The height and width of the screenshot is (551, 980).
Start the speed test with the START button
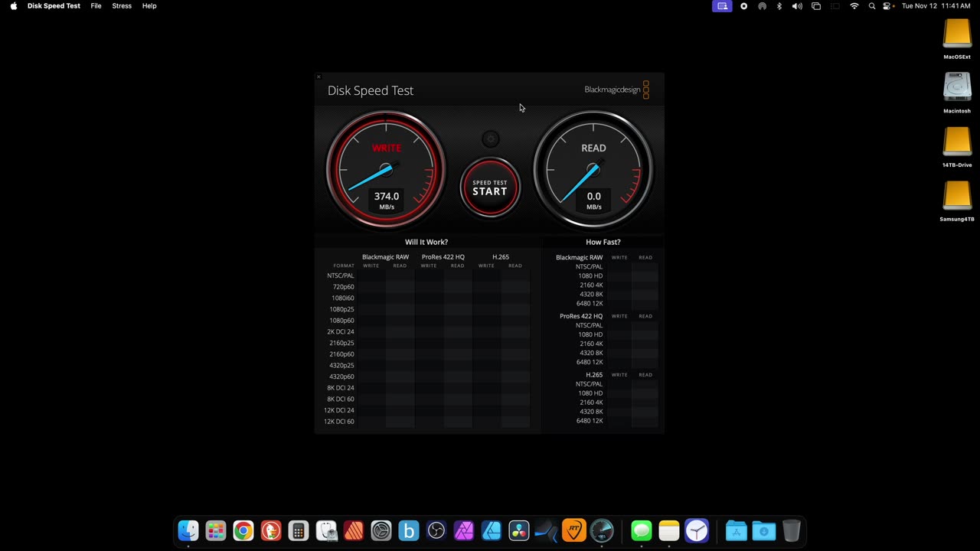coord(490,188)
